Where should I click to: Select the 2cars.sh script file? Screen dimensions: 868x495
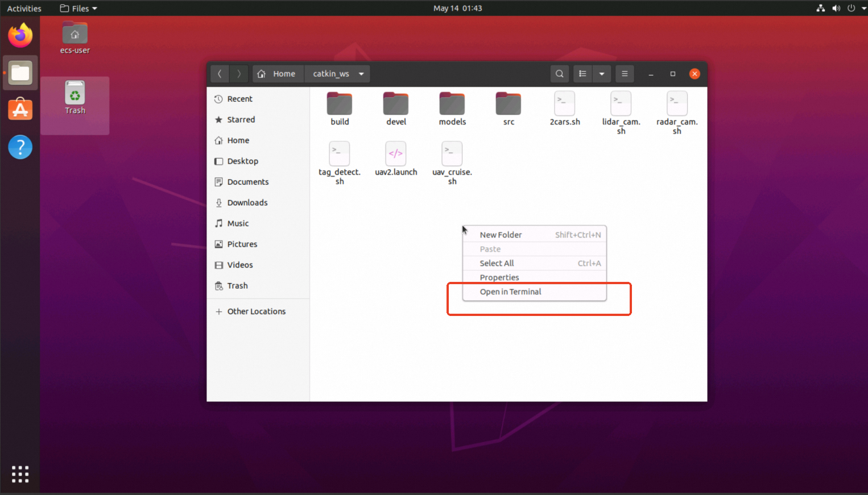tap(565, 109)
